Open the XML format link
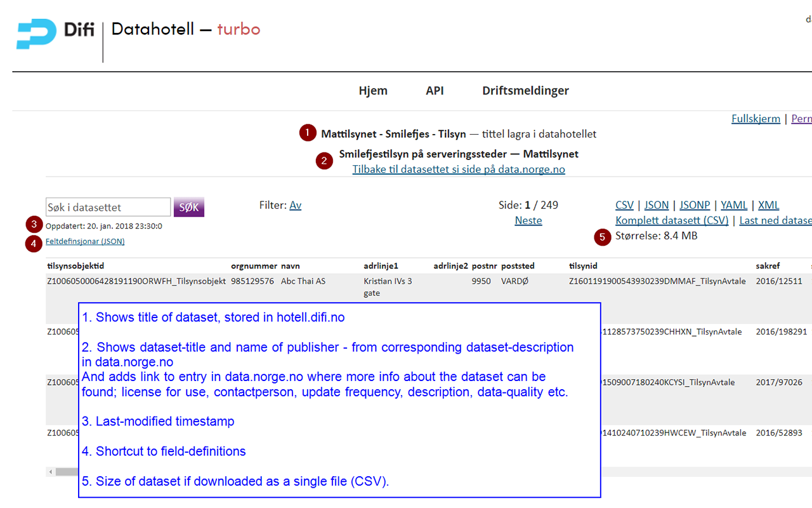The image size is (812, 508). click(x=769, y=205)
